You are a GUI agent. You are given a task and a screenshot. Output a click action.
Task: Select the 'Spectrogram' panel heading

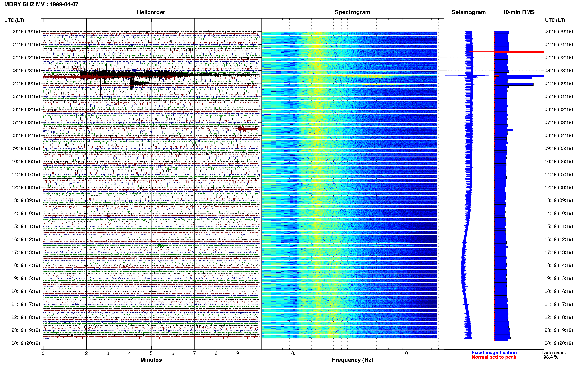point(352,12)
